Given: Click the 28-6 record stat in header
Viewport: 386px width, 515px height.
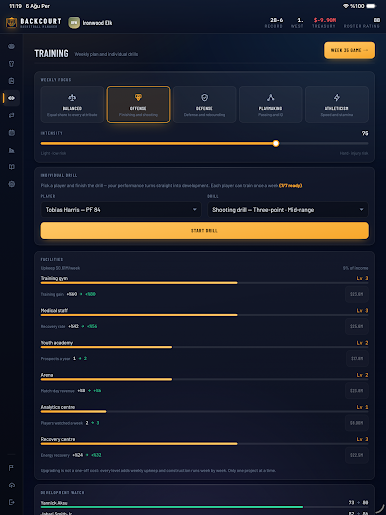Looking at the screenshot, I should tap(276, 20).
